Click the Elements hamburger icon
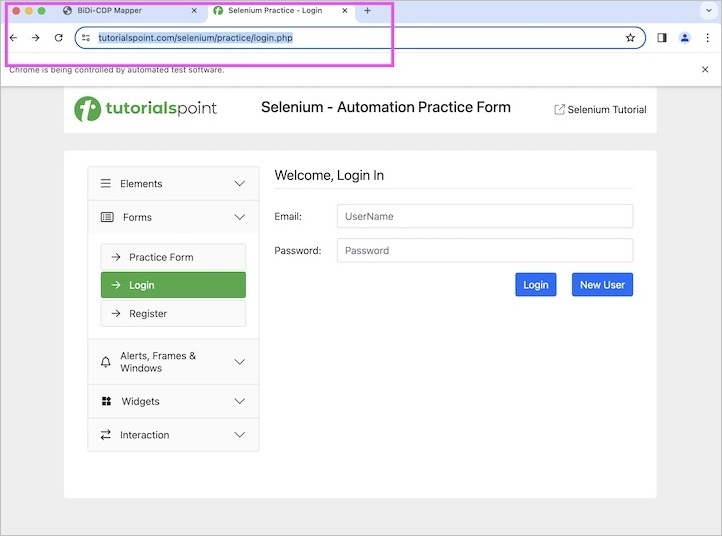This screenshot has width=722, height=536. tap(105, 183)
